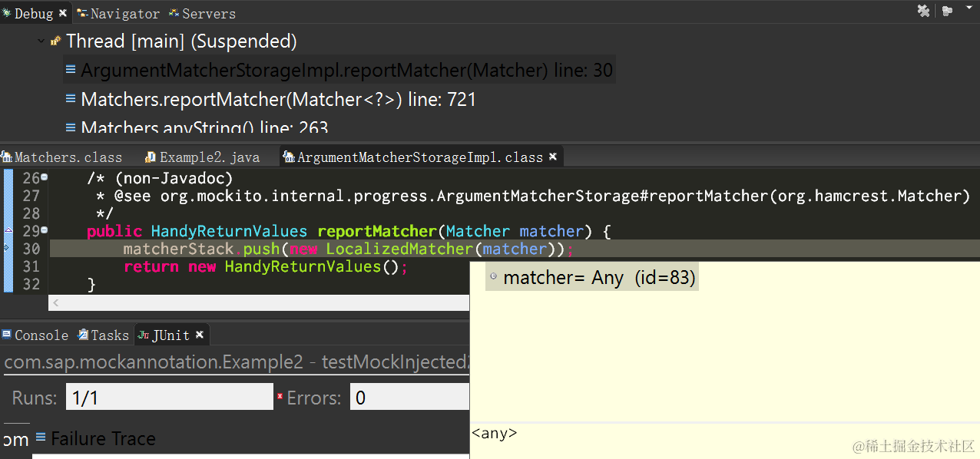Click the debug view threads icon beside menu arrow

tap(946, 11)
